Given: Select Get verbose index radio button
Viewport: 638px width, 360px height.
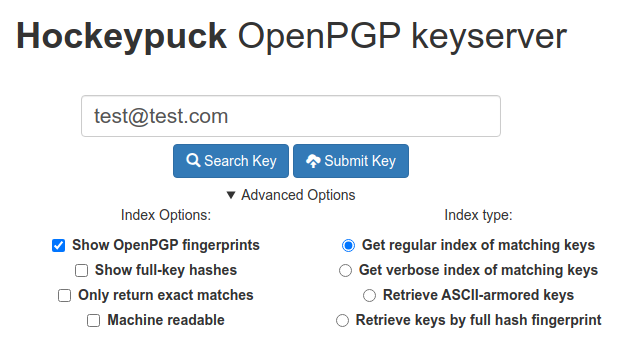Looking at the screenshot, I should pos(345,271).
